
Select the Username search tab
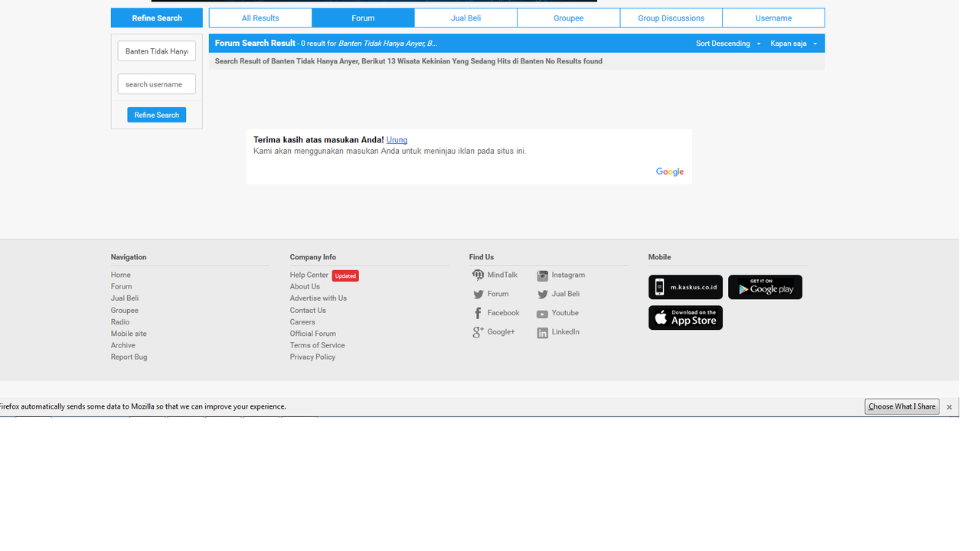coord(773,18)
